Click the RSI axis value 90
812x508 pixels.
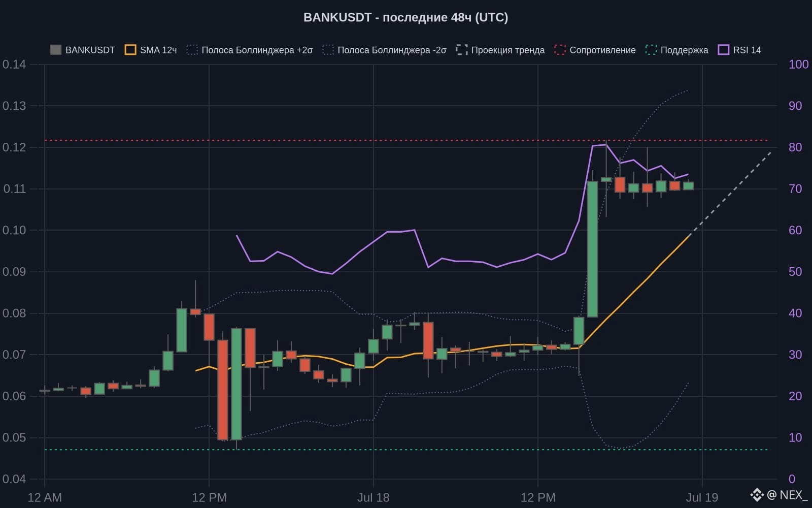pyautogui.click(x=795, y=106)
